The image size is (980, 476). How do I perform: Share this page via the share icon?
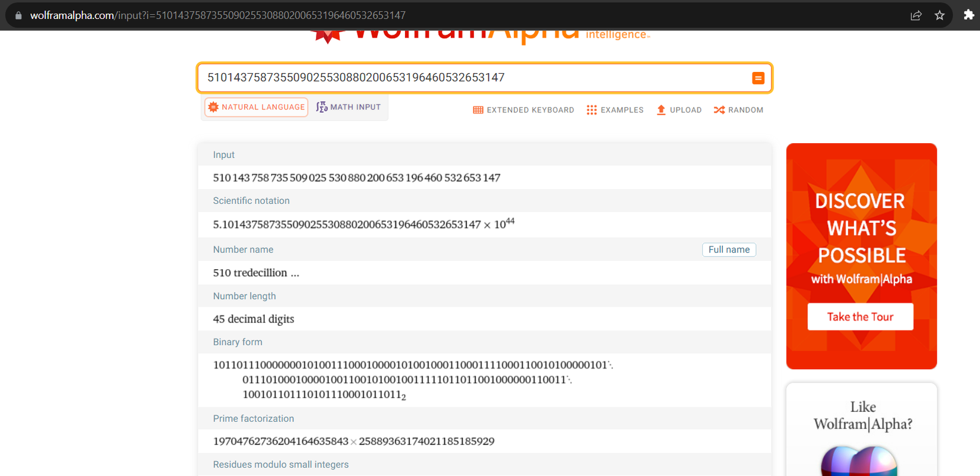coord(916,15)
